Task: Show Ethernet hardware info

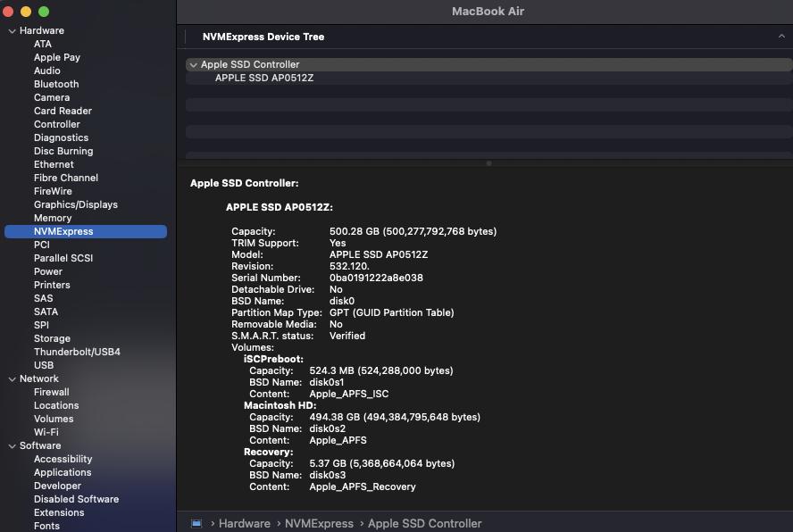Action: coord(54,165)
